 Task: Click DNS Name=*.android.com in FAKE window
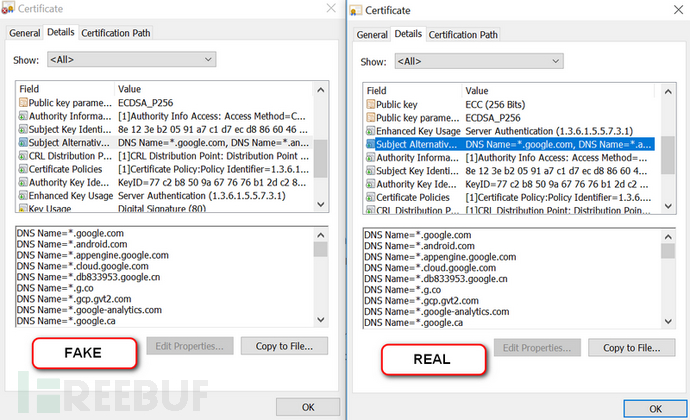(x=72, y=244)
